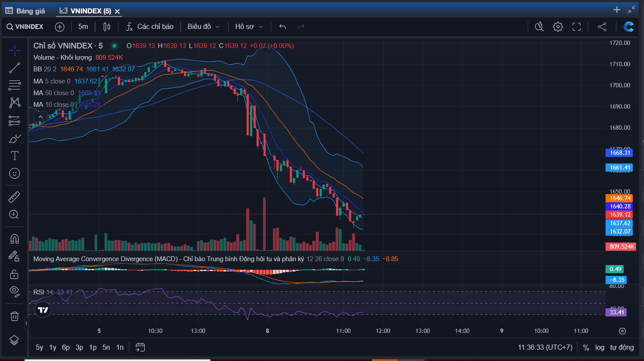Switch to the Bảng giá tab
Viewport: 644px width, 361px height.
coord(25,11)
